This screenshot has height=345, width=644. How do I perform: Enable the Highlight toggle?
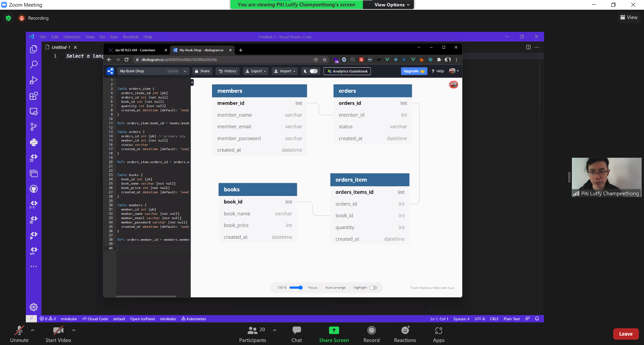(x=373, y=288)
